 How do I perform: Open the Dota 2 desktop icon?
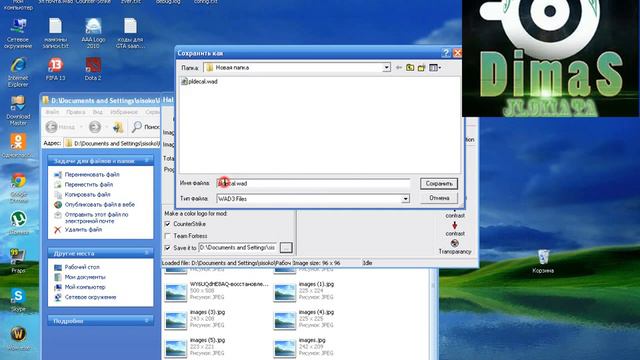pyautogui.click(x=93, y=69)
